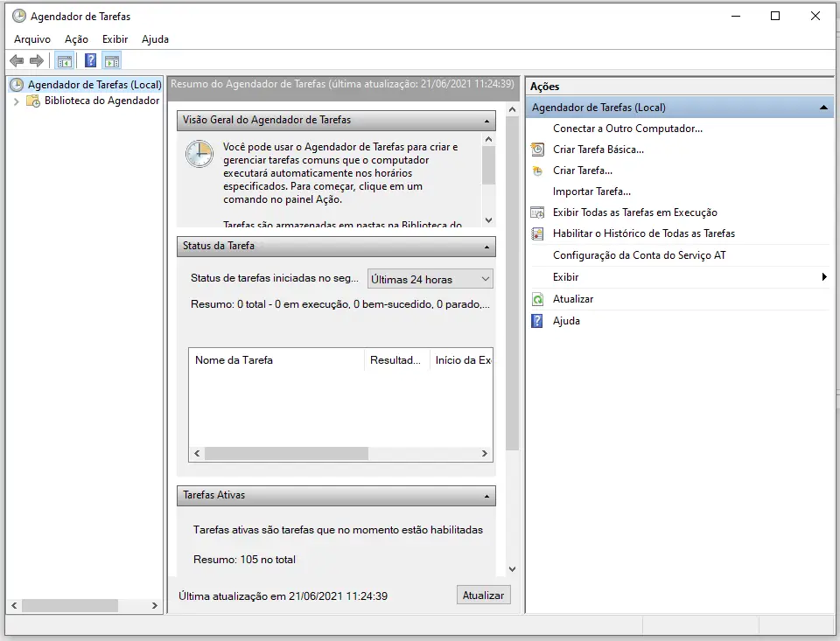This screenshot has height=641, width=840.
Task: Expand the Biblioteca do Agendador tree node
Action: coord(16,101)
